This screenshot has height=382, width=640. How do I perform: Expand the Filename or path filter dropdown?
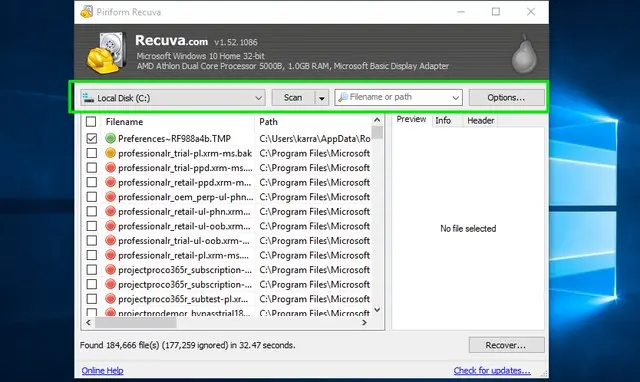(456, 98)
